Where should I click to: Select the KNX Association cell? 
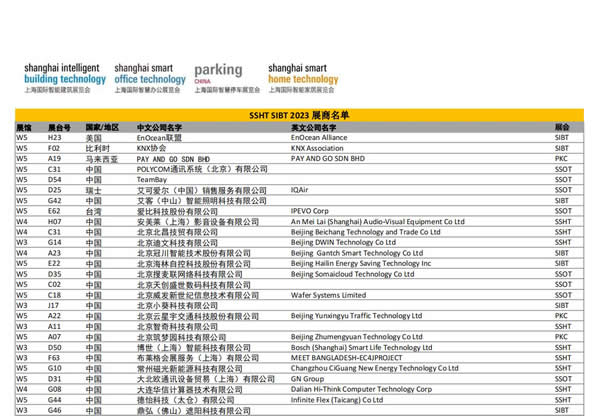315,148
